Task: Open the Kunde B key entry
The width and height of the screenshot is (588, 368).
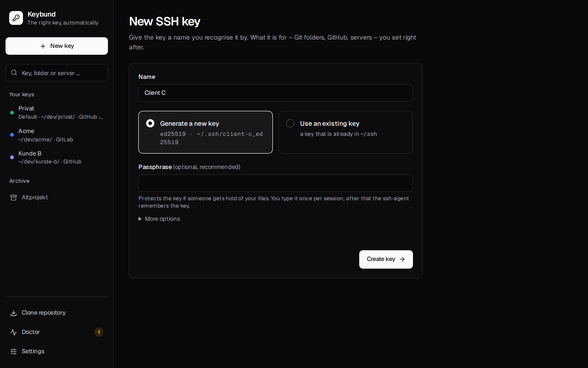Action: pyautogui.click(x=57, y=157)
